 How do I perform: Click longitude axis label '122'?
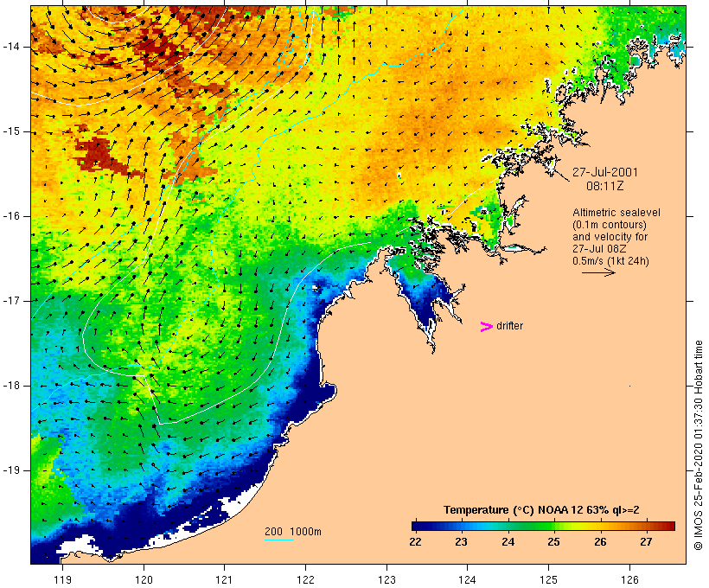pos(305,580)
